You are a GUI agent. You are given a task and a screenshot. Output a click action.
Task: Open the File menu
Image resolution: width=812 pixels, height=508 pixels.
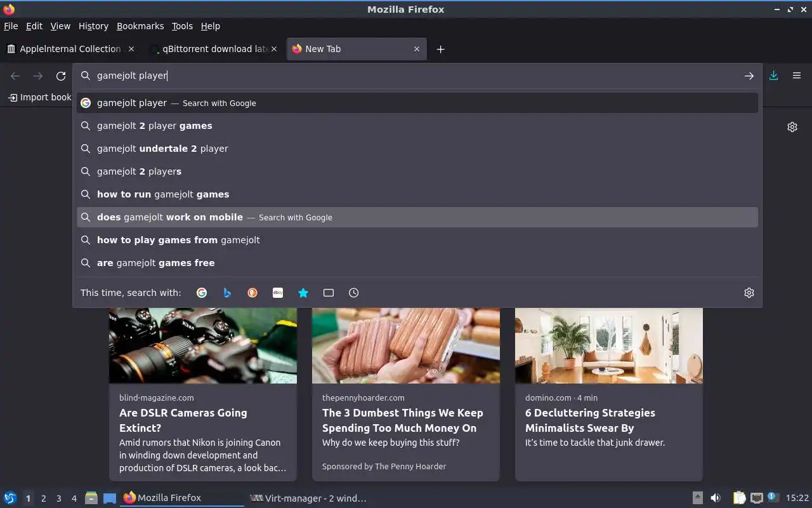point(11,26)
